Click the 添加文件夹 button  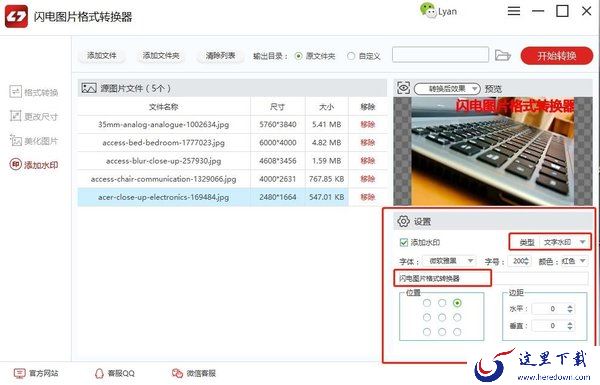(x=161, y=55)
